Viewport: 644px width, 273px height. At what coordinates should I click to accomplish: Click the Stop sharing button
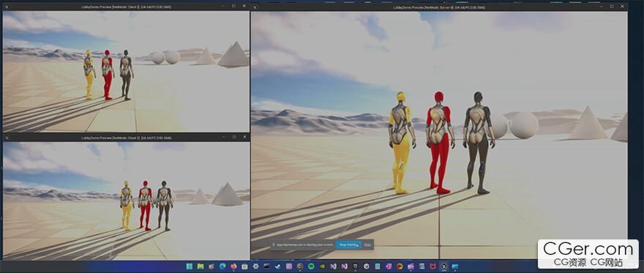[348, 244]
